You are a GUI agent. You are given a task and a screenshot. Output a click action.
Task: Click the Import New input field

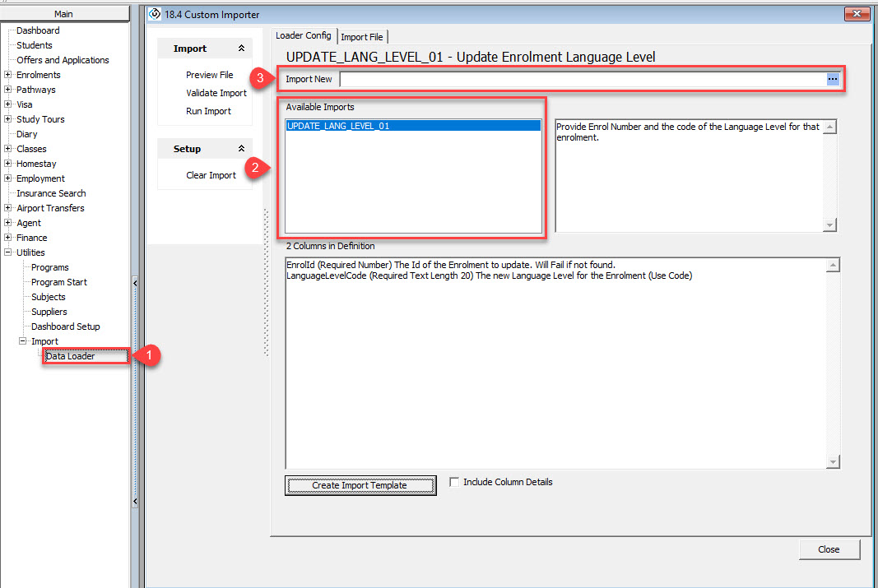(581, 79)
